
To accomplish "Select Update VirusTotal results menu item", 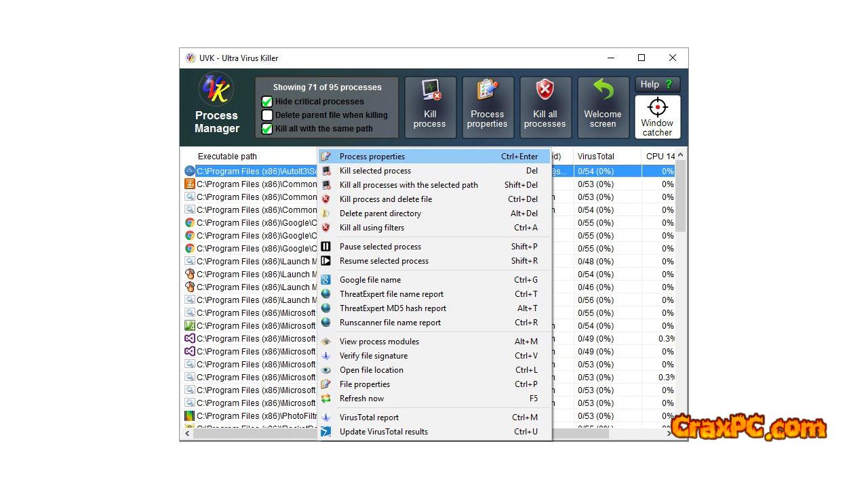I will tap(383, 432).
